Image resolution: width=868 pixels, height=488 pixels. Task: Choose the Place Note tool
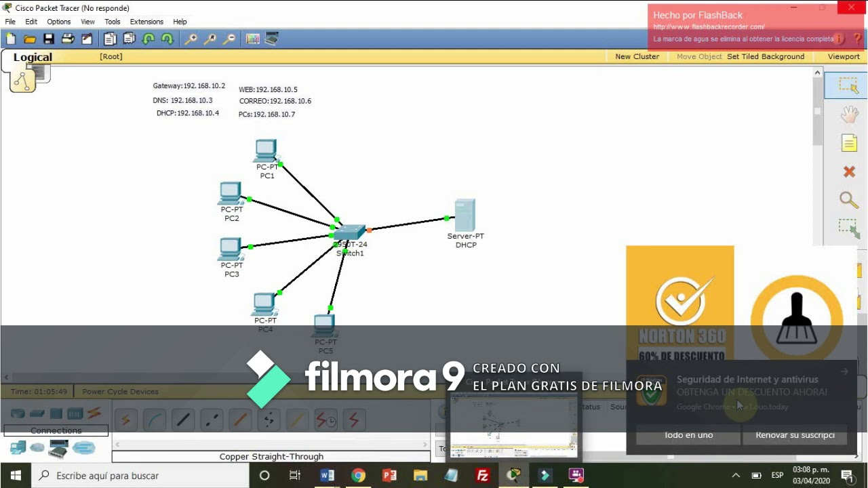[x=849, y=143]
